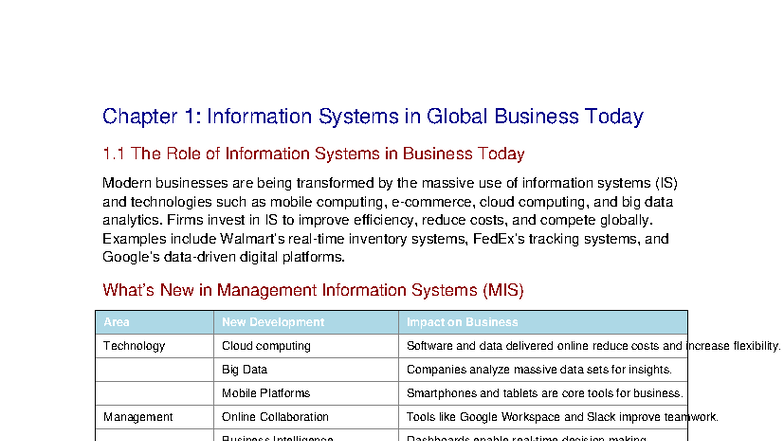Click the 'Business Intelligence' cell
The width and height of the screenshot is (784, 441).
306,436
